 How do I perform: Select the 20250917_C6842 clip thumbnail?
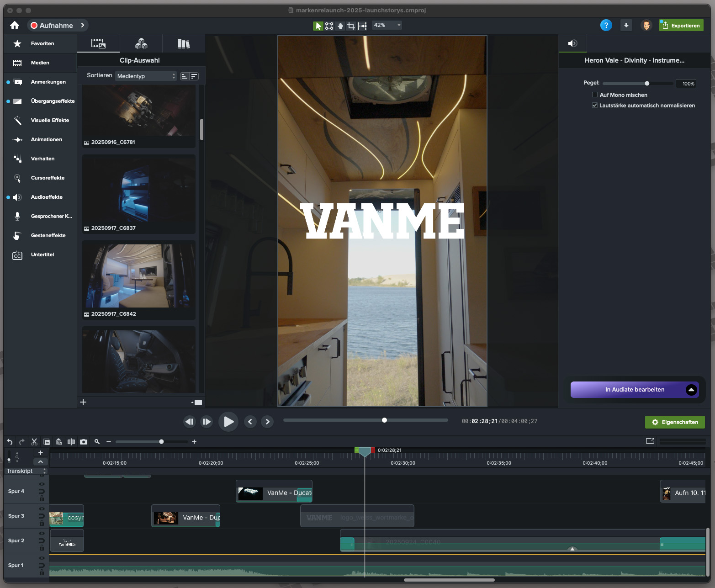(139, 276)
